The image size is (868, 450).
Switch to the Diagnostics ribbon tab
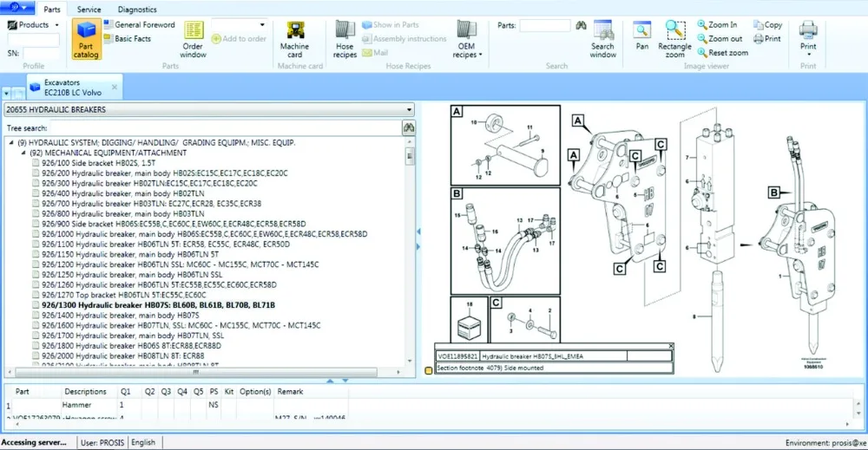click(x=137, y=10)
